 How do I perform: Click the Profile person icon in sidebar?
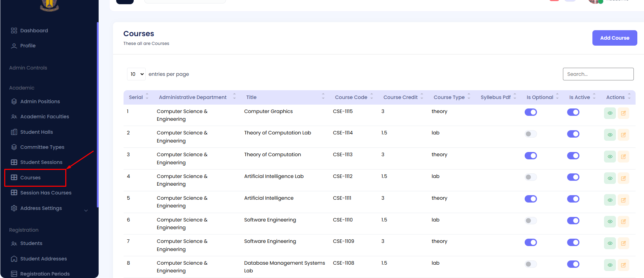[x=14, y=46]
